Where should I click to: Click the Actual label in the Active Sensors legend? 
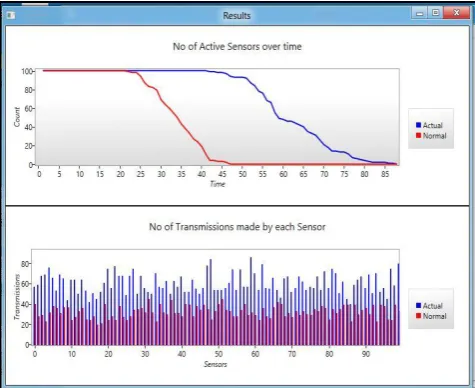click(x=433, y=125)
